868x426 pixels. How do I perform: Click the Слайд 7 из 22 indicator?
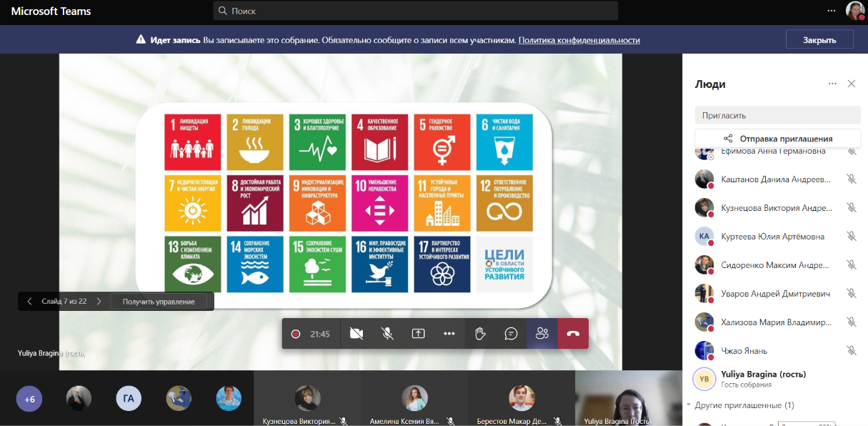(64, 302)
